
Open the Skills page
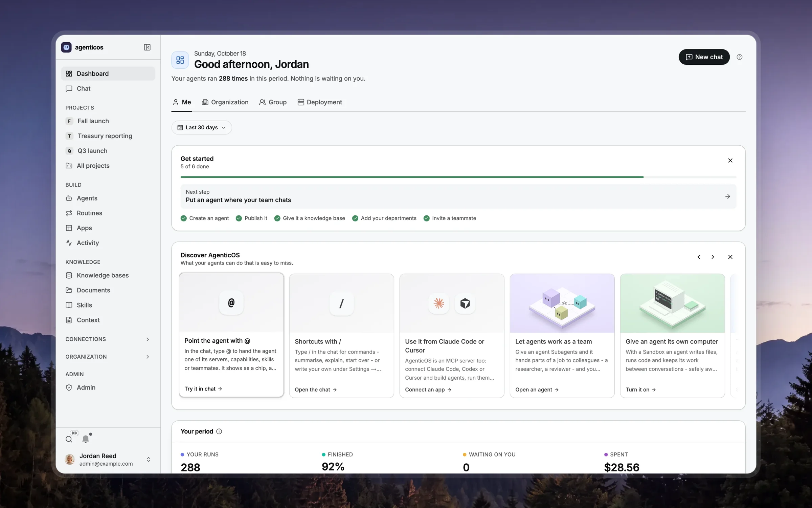[x=108, y=305]
